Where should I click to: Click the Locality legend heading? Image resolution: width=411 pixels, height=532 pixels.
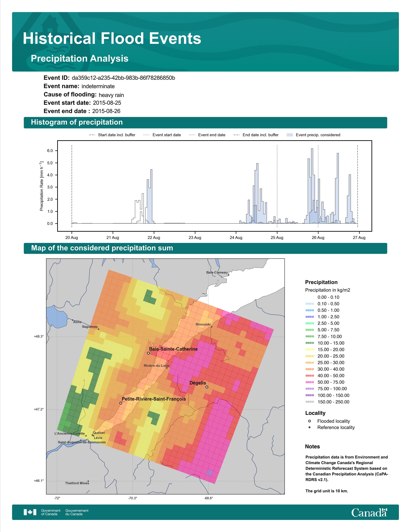pos(315,413)
